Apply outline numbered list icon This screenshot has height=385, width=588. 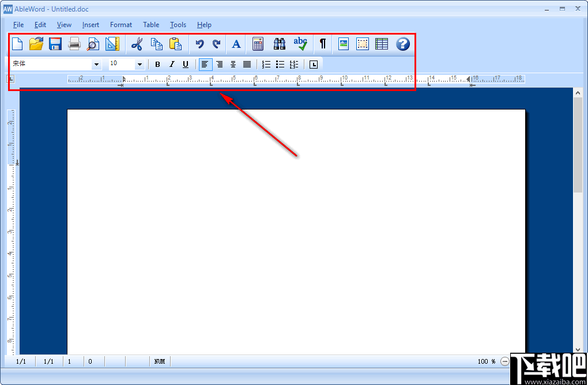(294, 65)
